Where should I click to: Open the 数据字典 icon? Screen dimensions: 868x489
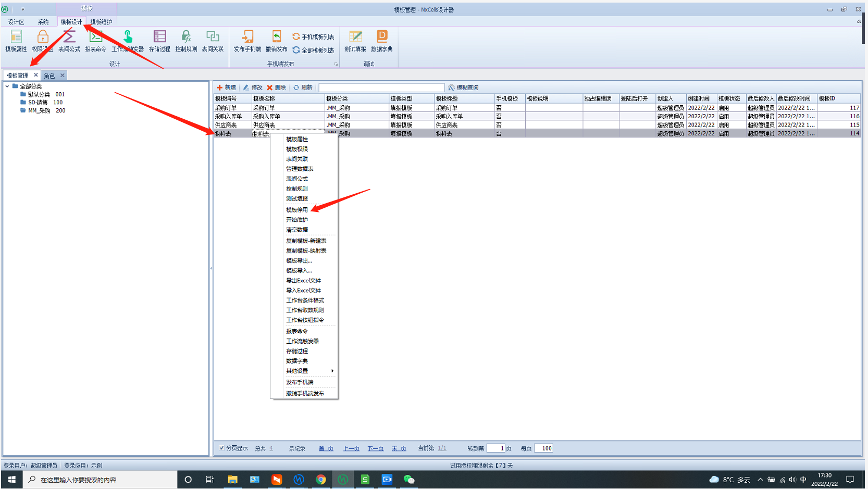pos(382,41)
